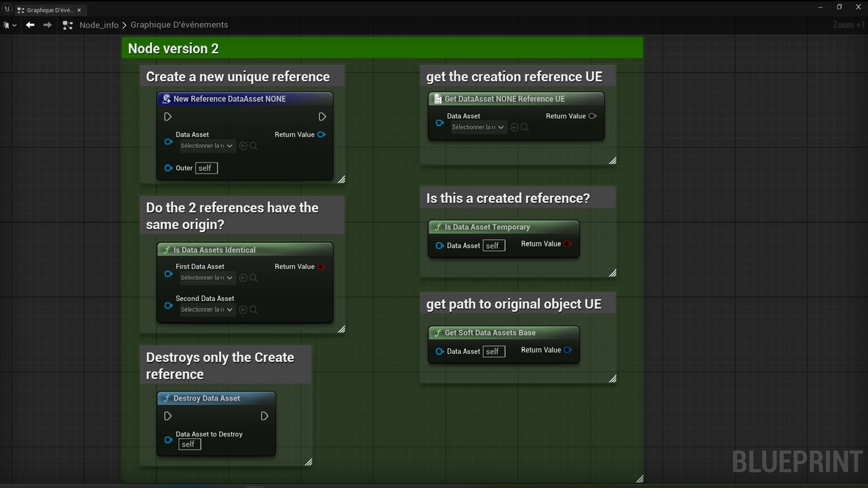
Task: Click Is Data Assets Identical node title
Action: click(214, 250)
